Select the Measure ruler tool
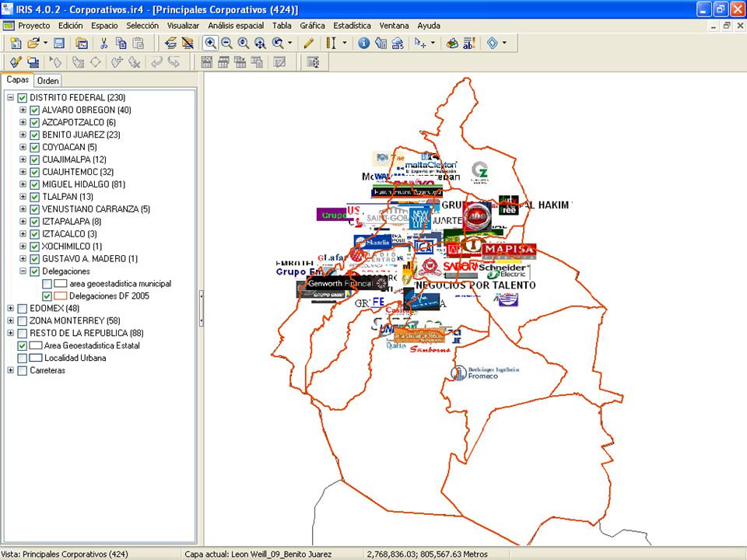This screenshot has height=560, width=747. pyautogui.click(x=331, y=44)
